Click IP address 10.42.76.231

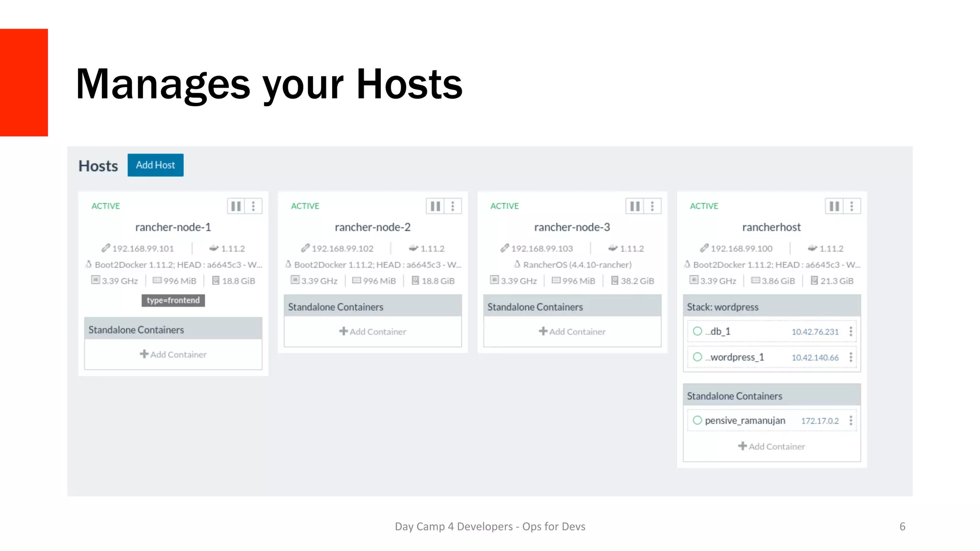pyautogui.click(x=815, y=331)
